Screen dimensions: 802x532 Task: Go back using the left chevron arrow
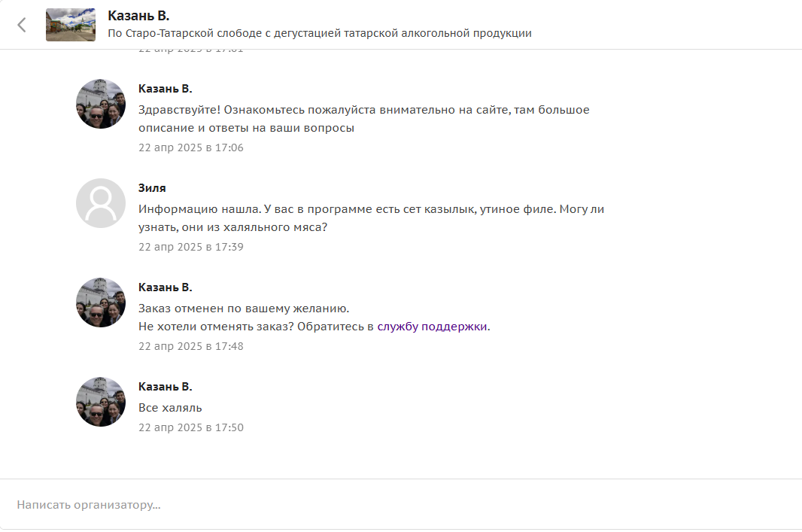[x=22, y=25]
